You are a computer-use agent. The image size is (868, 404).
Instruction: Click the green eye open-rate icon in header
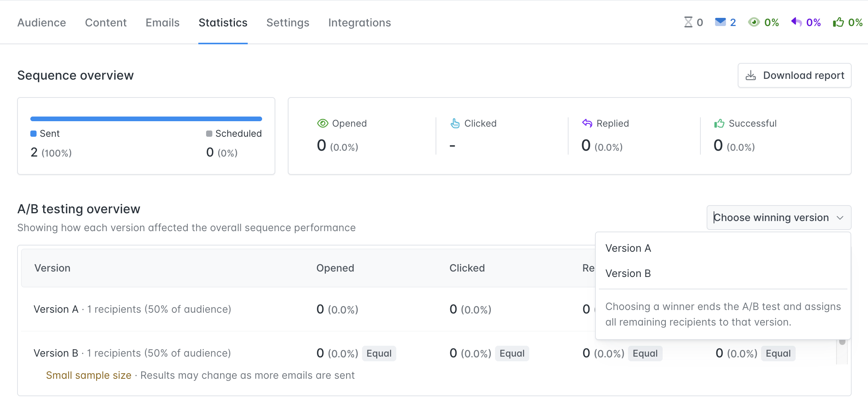[x=754, y=22]
